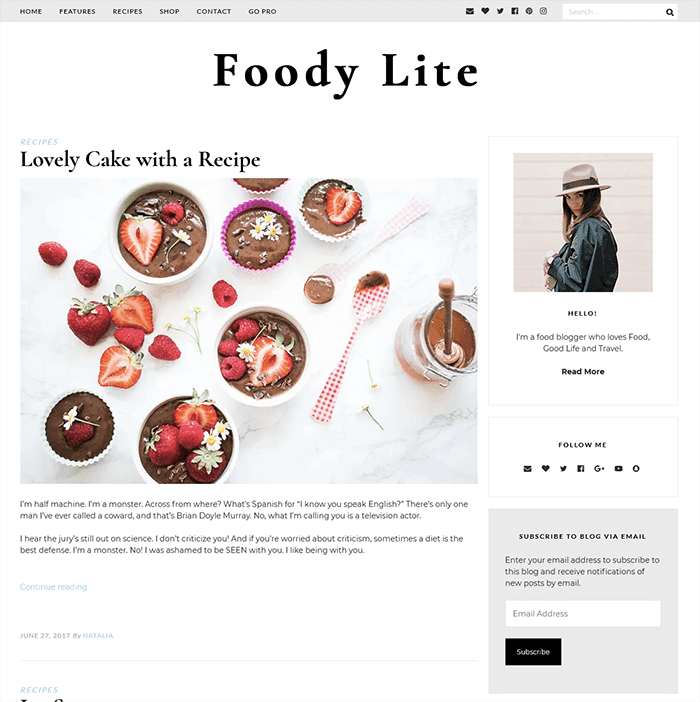Follow the Continue reading link

tap(53, 587)
